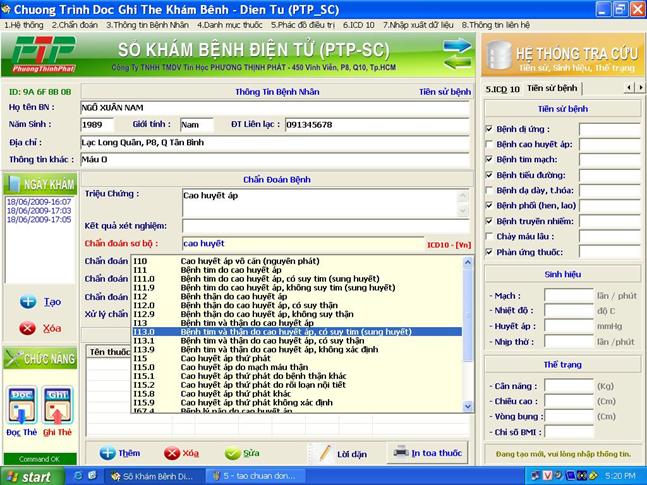Click the Lời dặn pencil icon

(324, 453)
